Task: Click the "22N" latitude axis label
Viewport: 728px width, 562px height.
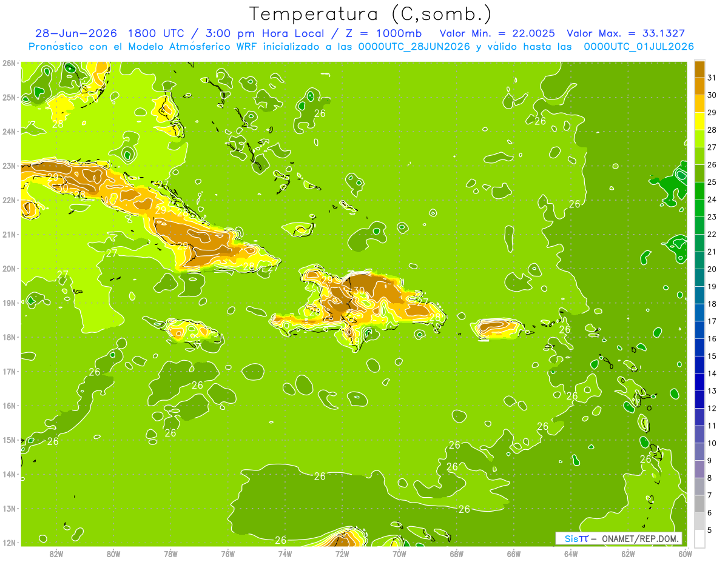Action: 8,199
